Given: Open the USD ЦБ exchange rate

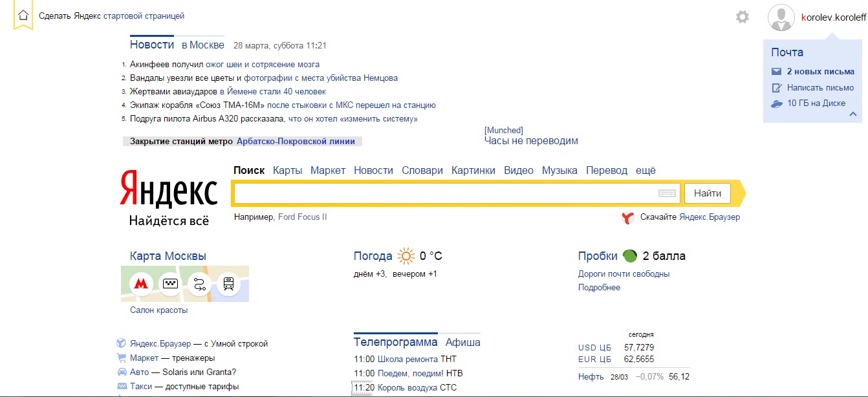Looking at the screenshot, I should (x=594, y=348).
